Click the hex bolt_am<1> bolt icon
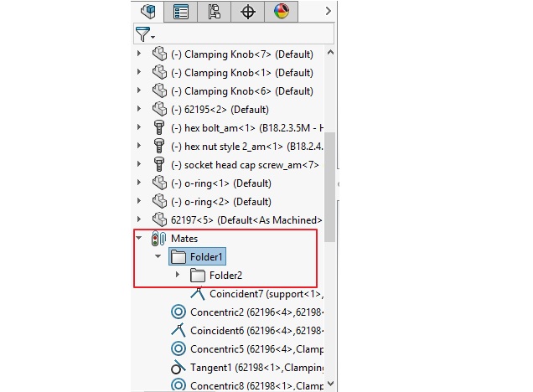The height and width of the screenshot is (392, 533). (158, 127)
